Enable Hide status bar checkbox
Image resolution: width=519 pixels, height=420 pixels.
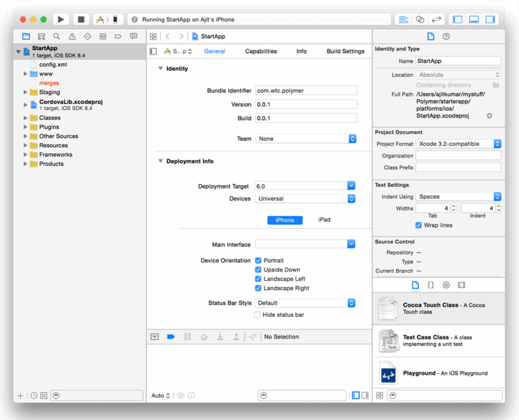point(257,315)
